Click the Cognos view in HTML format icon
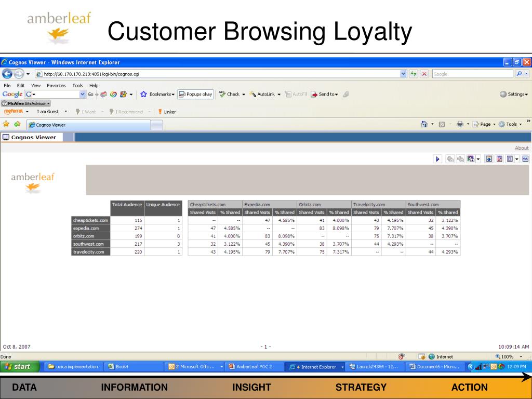532x399 pixels. click(x=488, y=159)
